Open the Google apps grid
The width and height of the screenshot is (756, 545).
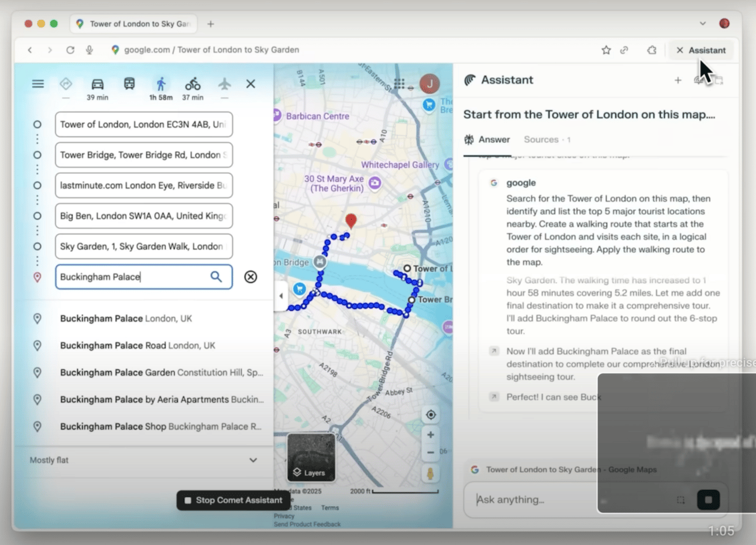[399, 84]
